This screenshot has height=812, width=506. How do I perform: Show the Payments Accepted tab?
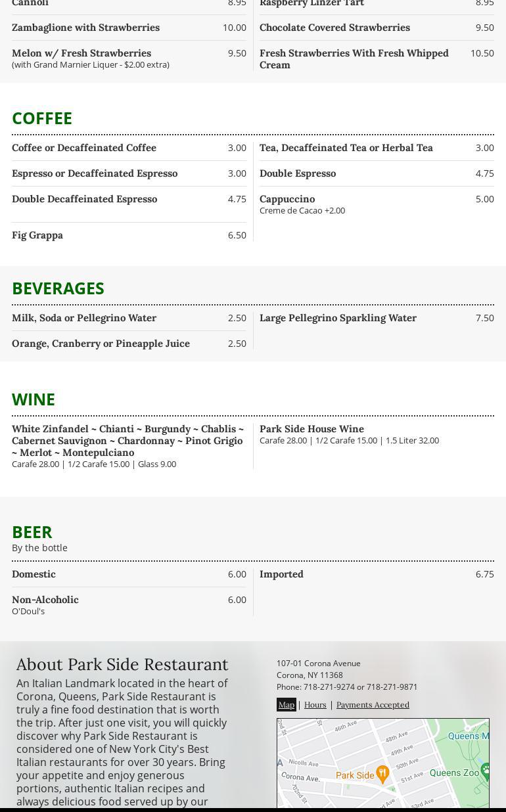373,704
